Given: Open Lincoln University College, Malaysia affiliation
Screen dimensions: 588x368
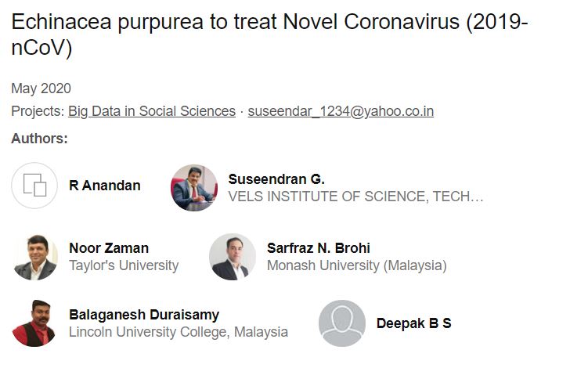Looking at the screenshot, I should click(179, 332).
